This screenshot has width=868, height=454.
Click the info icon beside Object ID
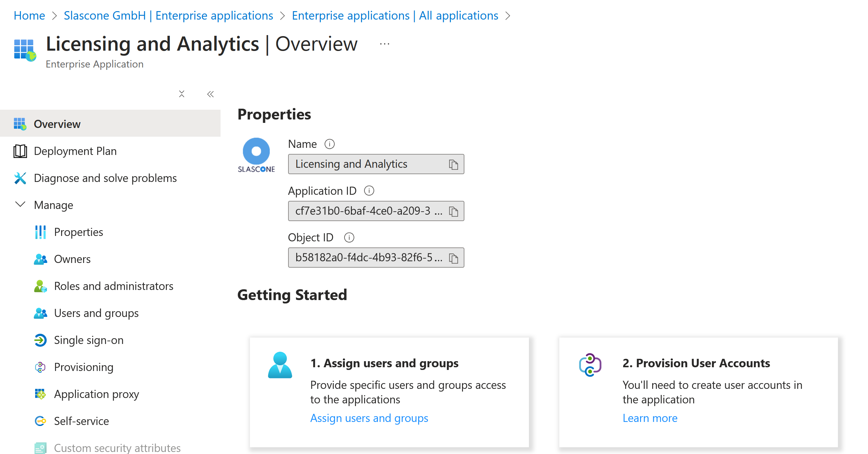[349, 238]
